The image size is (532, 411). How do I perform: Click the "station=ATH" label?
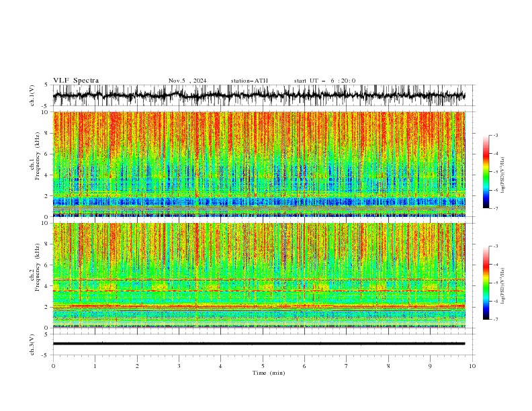tap(249, 81)
